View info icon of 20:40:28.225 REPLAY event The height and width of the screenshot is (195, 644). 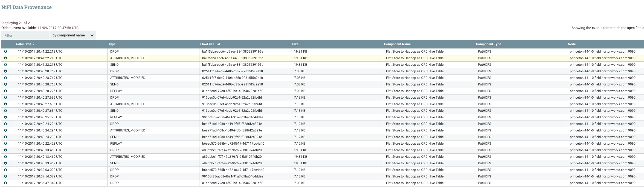tap(5, 91)
